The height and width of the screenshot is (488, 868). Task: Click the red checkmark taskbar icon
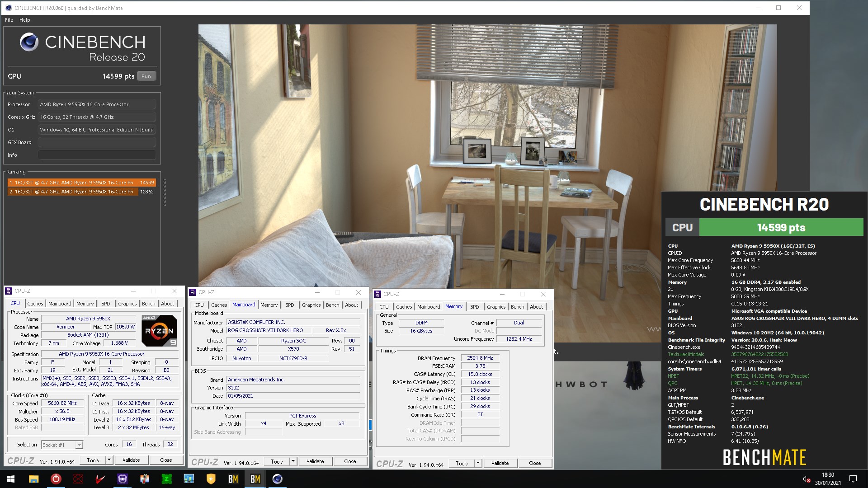pos(100,479)
